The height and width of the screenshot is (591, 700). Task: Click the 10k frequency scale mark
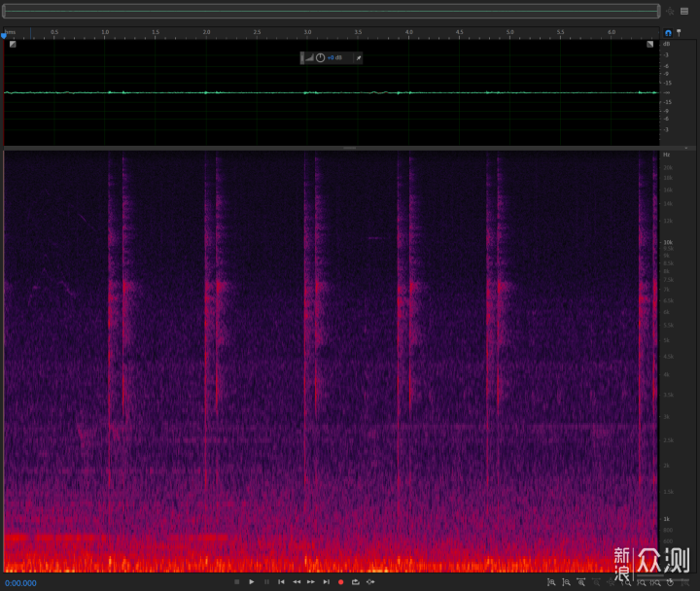(x=668, y=242)
